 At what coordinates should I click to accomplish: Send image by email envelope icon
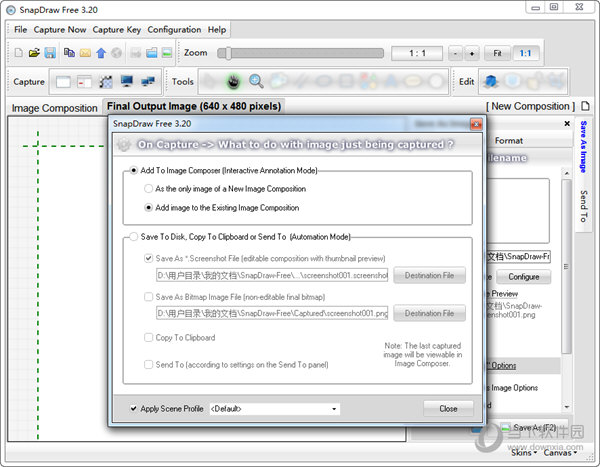[x=85, y=52]
